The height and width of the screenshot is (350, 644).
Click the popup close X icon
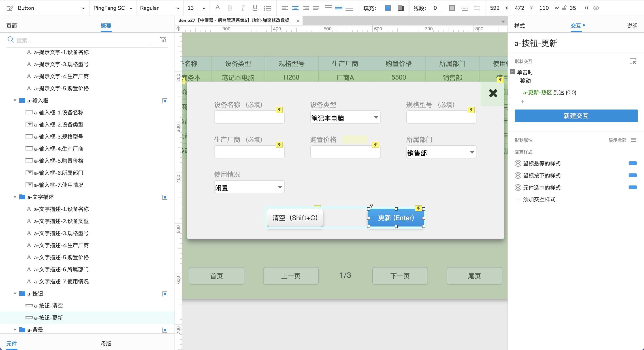493,93
